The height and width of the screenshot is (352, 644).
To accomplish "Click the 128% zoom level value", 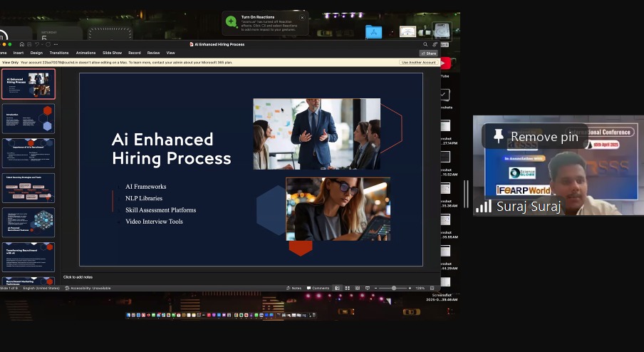I will pos(420,289).
